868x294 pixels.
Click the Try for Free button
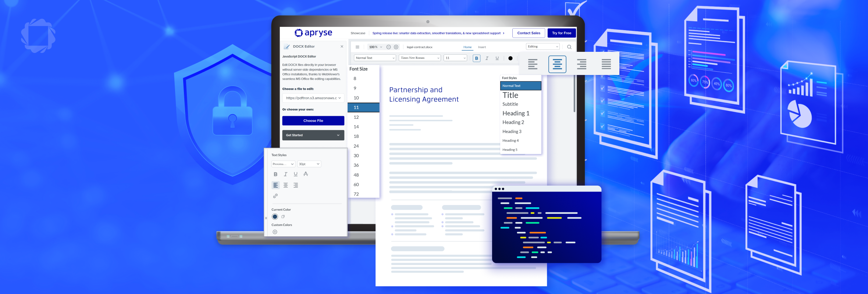[x=562, y=33]
